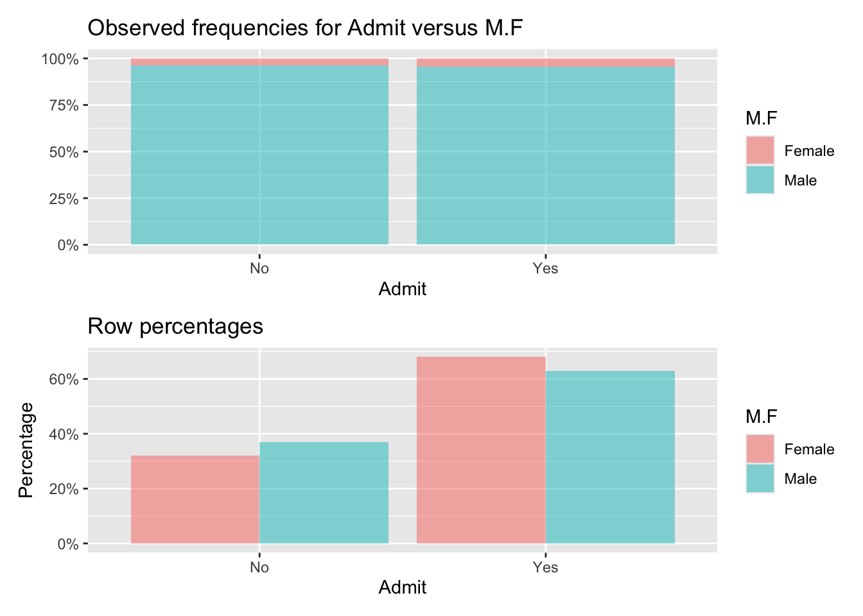This screenshot has width=863, height=616.
Task: Click the 40% y-axis tick label
Action: (x=64, y=434)
